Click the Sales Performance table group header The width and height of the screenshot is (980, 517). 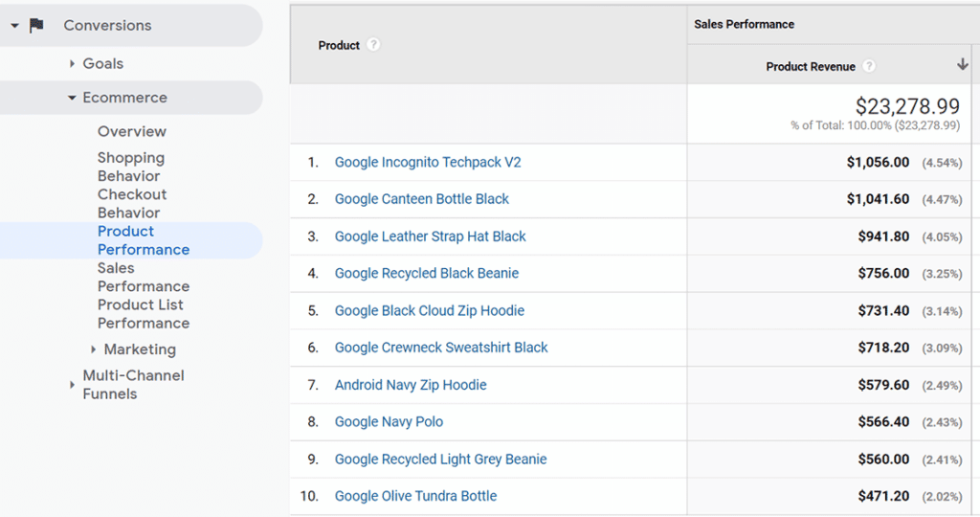point(744,24)
